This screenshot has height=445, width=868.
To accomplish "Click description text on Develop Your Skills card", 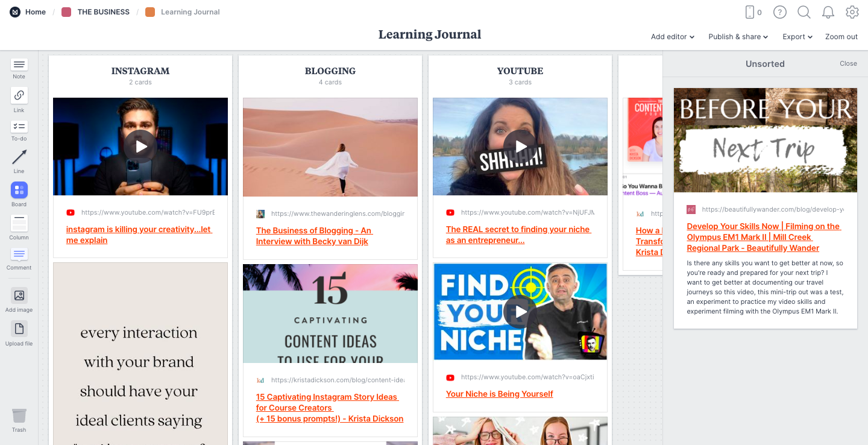I will [x=765, y=288].
